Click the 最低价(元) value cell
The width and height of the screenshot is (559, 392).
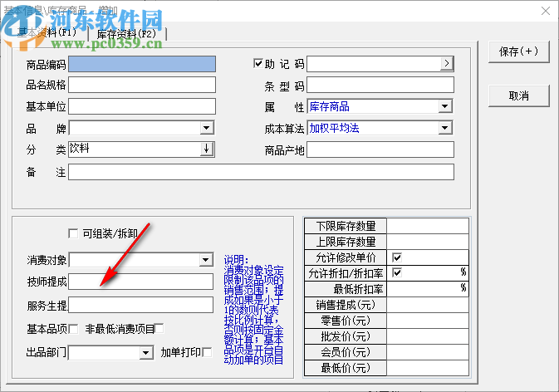pyautogui.click(x=428, y=367)
